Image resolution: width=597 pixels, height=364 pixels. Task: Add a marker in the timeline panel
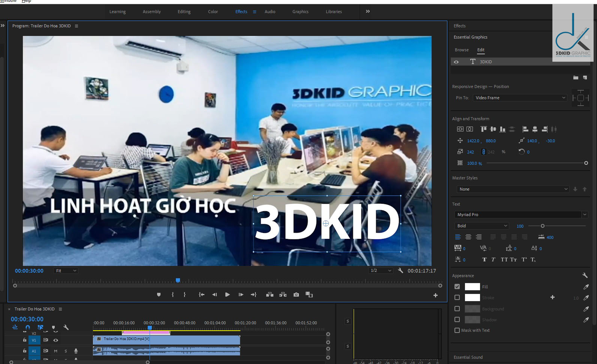click(53, 327)
